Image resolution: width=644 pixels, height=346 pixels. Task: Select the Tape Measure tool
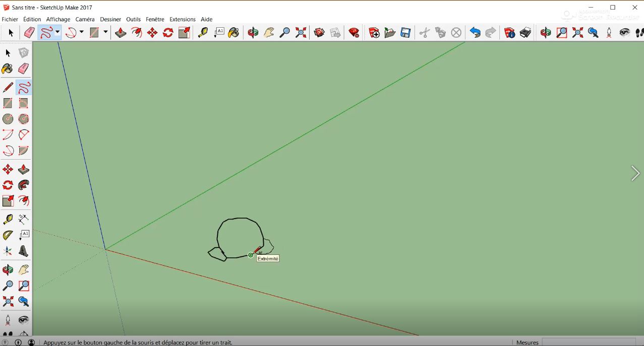(x=202, y=32)
